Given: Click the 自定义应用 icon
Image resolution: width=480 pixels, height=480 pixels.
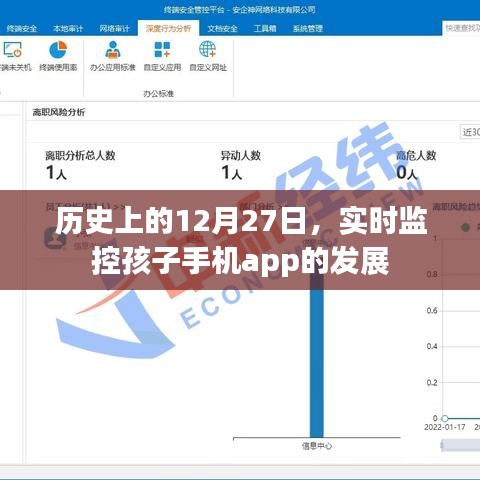Looking at the screenshot, I should click(162, 50).
